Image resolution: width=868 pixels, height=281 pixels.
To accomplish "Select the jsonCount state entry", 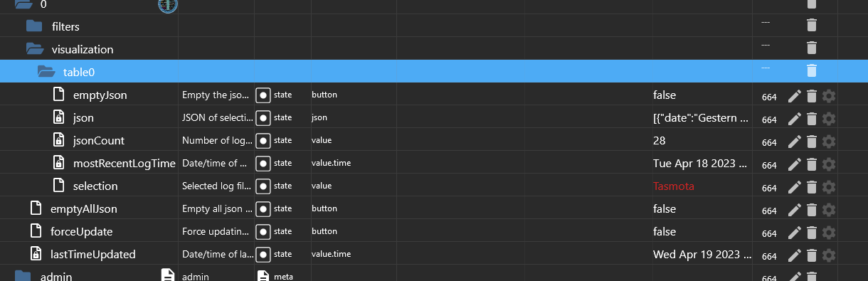I will (99, 141).
